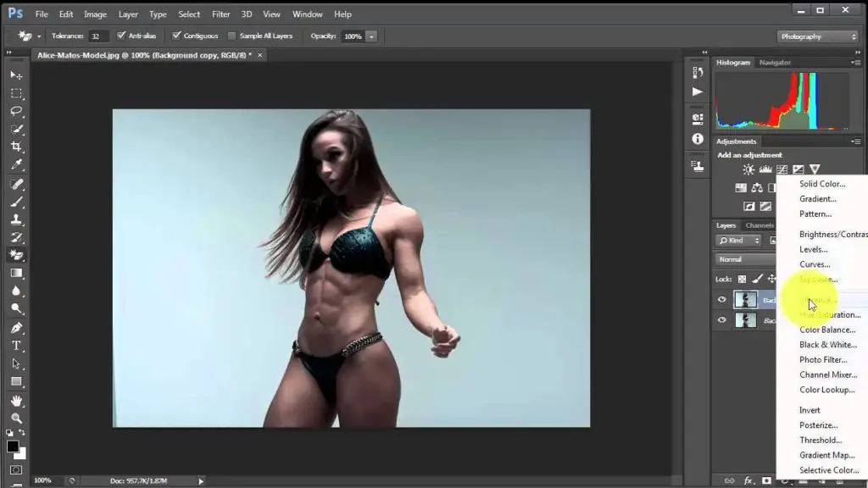Select the Gradient tool
Viewport: 868px width, 488px height.
tap(16, 273)
